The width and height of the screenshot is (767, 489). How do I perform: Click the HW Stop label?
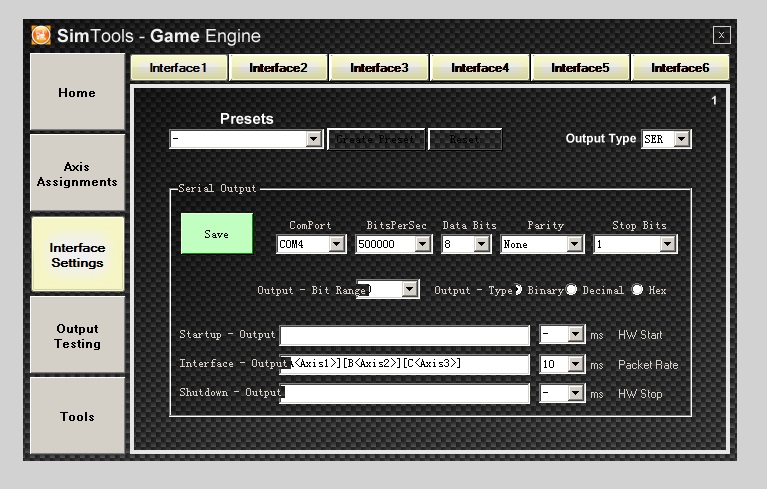640,394
